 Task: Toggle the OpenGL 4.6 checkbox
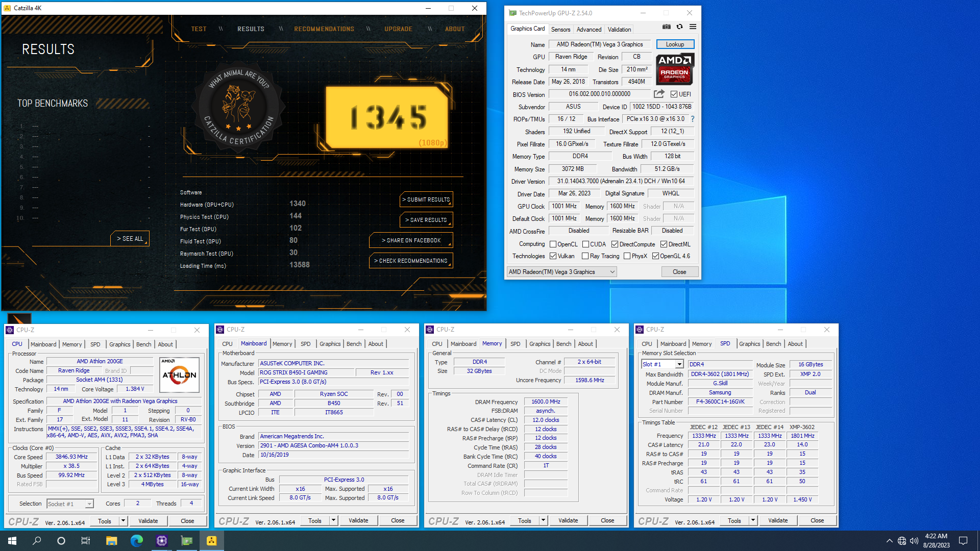pyautogui.click(x=655, y=256)
